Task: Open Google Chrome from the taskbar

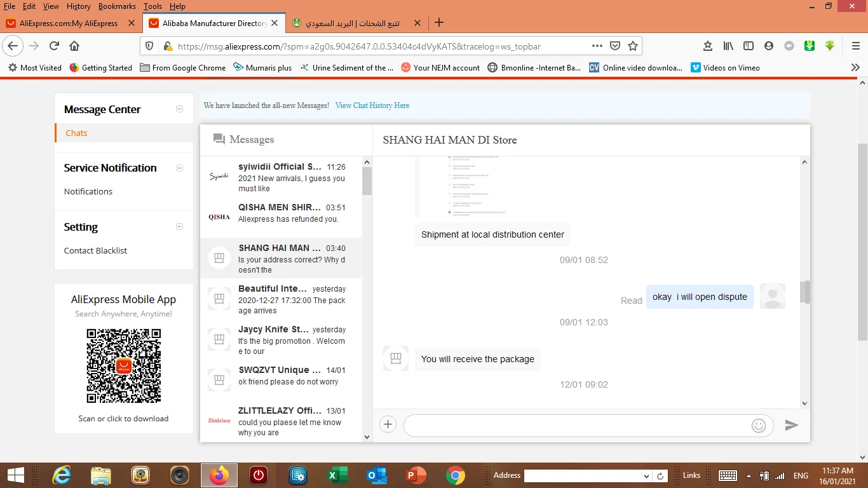Action: [x=455, y=475]
